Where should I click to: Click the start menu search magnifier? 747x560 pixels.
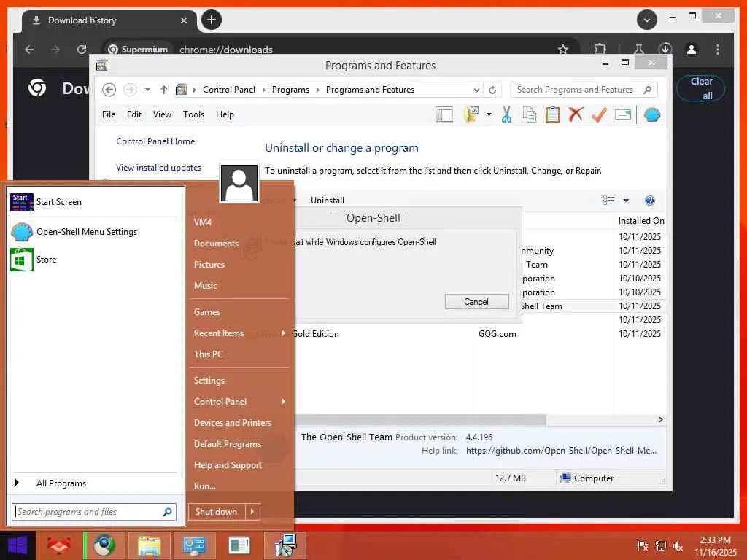point(167,512)
